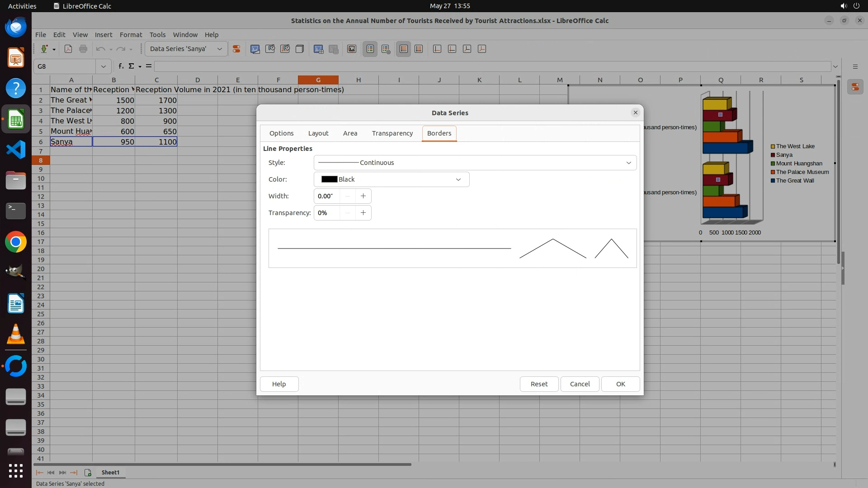Click the Export as PDF icon
The height and width of the screenshot is (488, 868).
pyautogui.click(x=68, y=49)
